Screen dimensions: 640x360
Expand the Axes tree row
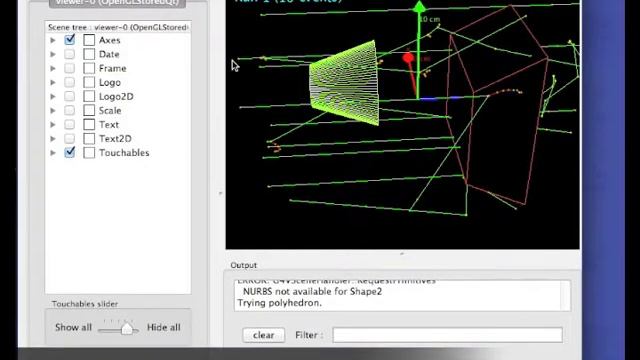click(x=53, y=40)
